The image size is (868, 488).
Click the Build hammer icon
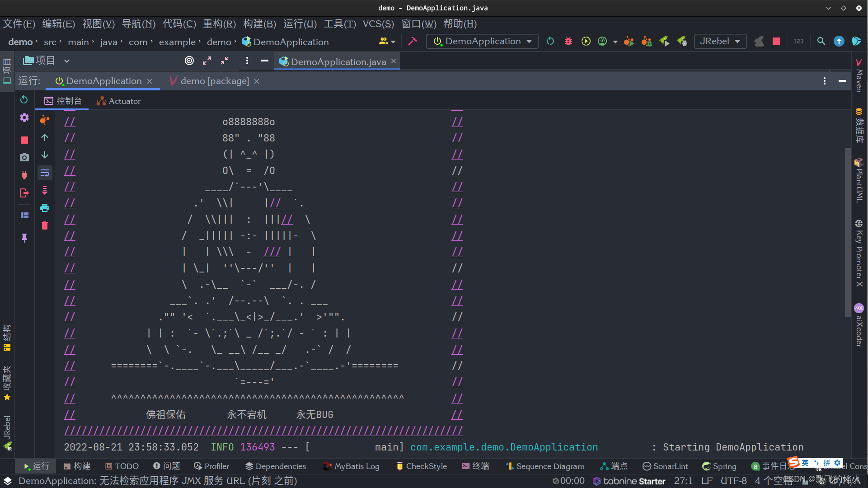click(412, 41)
